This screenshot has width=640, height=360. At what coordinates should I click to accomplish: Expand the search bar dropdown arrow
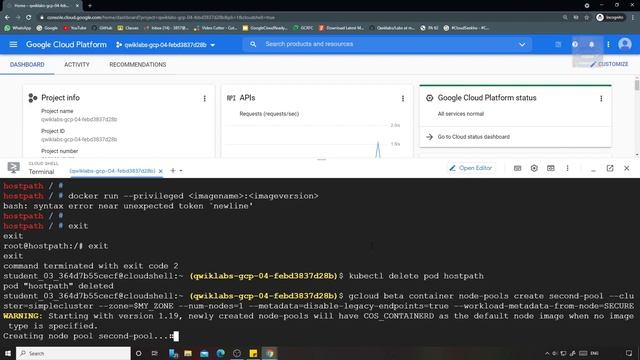coord(522,44)
